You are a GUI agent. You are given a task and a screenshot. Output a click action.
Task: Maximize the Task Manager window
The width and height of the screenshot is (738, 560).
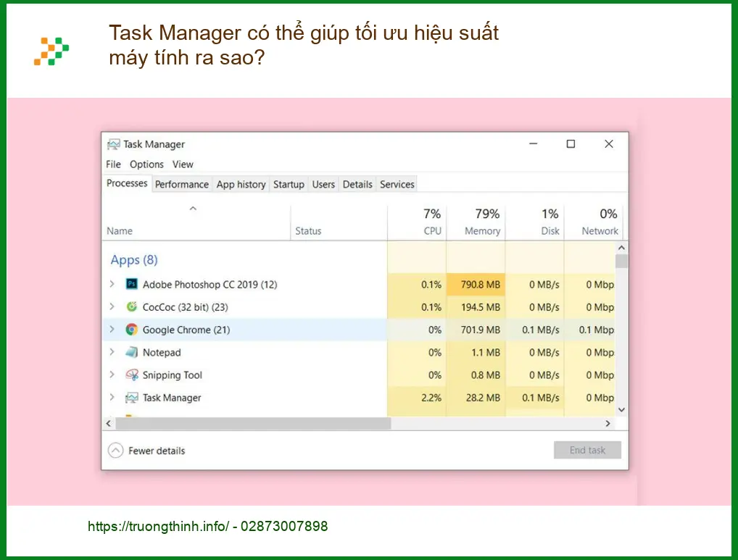571,143
